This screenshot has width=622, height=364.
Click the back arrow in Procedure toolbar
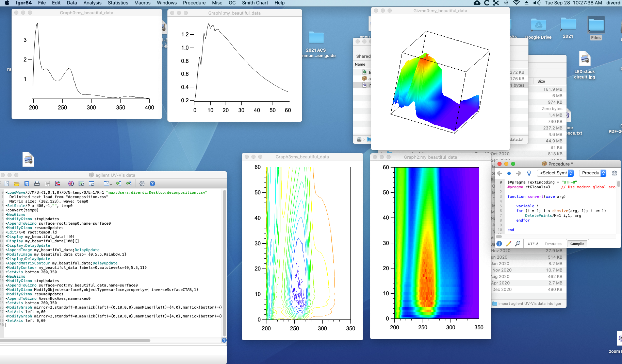pos(500,173)
